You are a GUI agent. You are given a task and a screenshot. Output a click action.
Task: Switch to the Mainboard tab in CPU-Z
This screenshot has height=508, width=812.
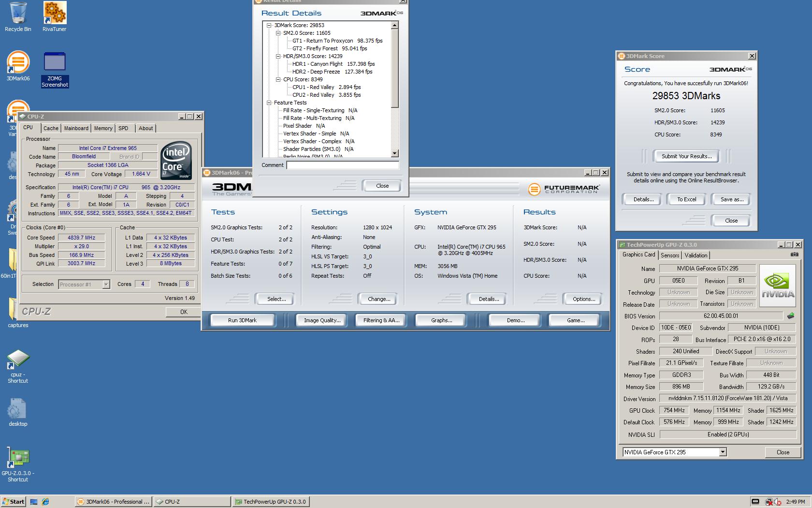(x=76, y=128)
